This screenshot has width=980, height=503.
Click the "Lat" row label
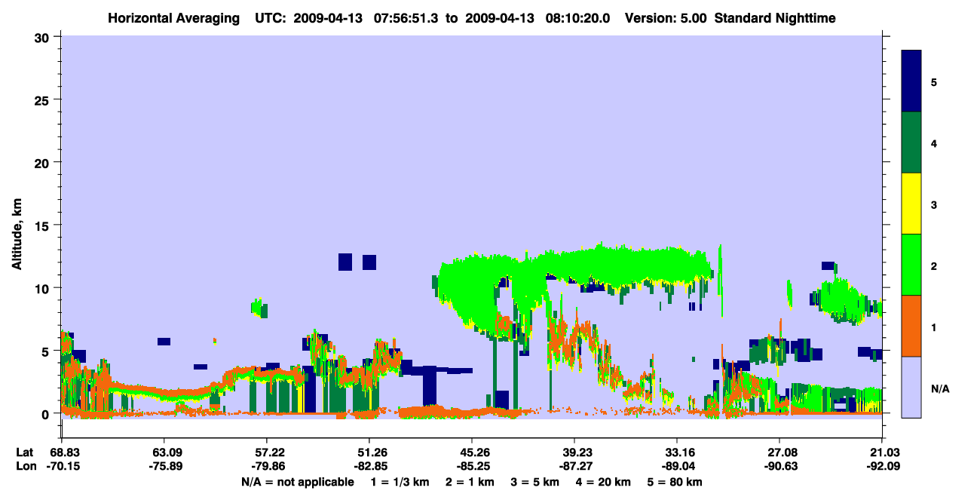pyautogui.click(x=24, y=452)
